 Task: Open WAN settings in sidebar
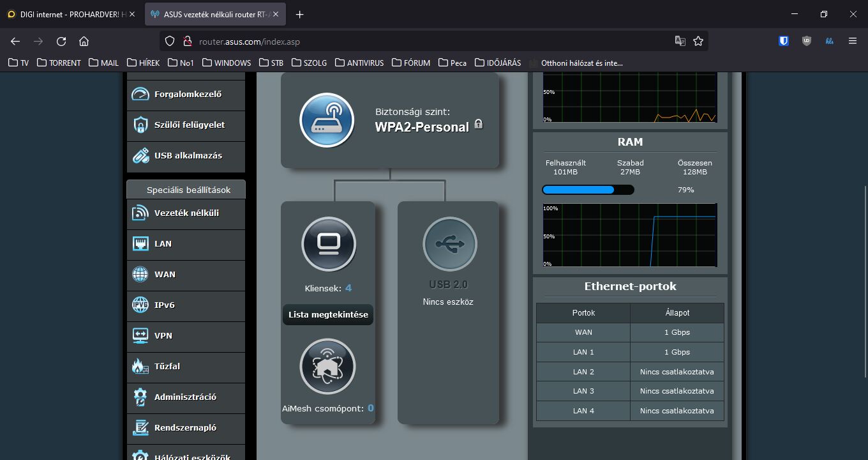[x=186, y=275]
